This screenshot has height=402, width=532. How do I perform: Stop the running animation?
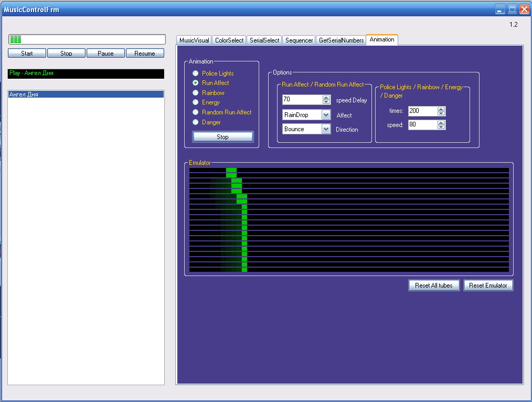coord(222,137)
